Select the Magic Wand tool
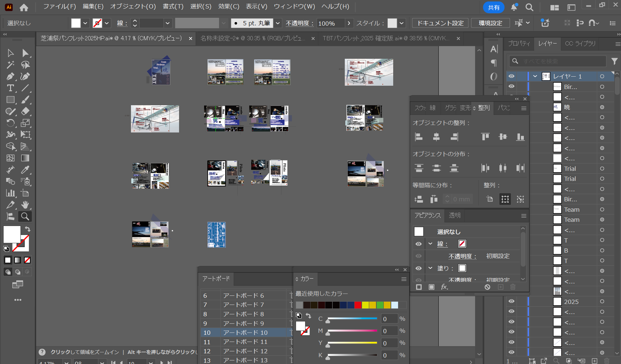 (x=10, y=65)
